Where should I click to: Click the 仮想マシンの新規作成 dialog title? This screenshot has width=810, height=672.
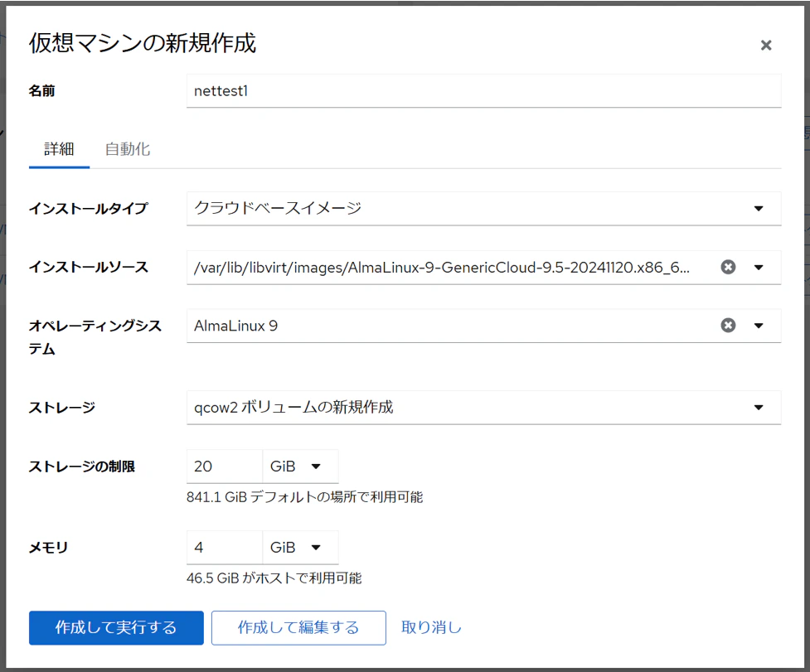coord(143,43)
